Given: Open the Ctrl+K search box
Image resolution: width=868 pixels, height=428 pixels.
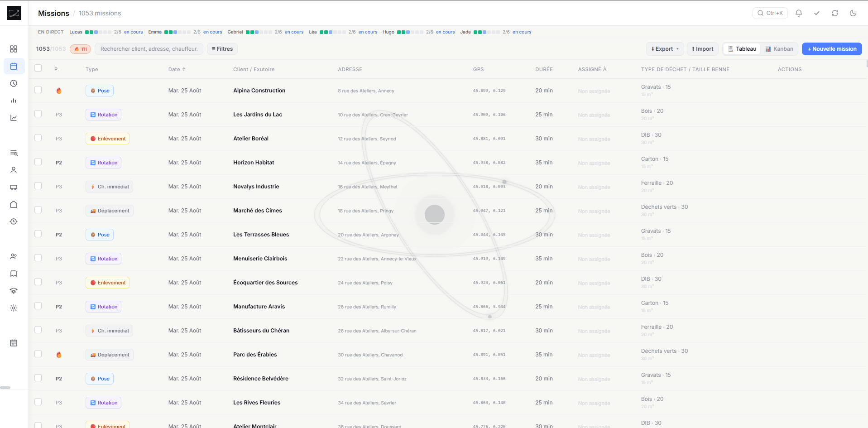Looking at the screenshot, I should coord(770,13).
